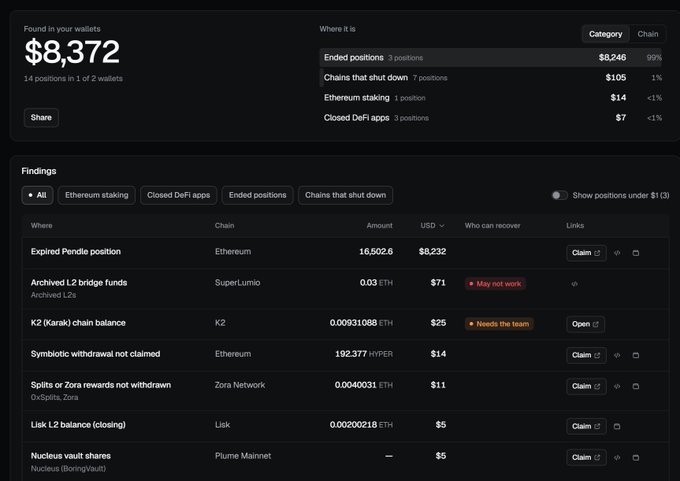Click the Links column header
Image resolution: width=680 pixels, height=481 pixels.
click(575, 226)
